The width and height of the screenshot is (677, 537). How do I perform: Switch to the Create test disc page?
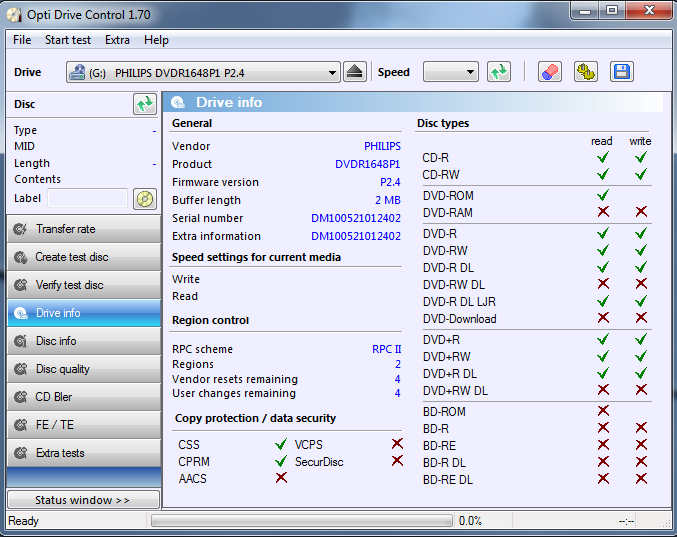[x=84, y=257]
